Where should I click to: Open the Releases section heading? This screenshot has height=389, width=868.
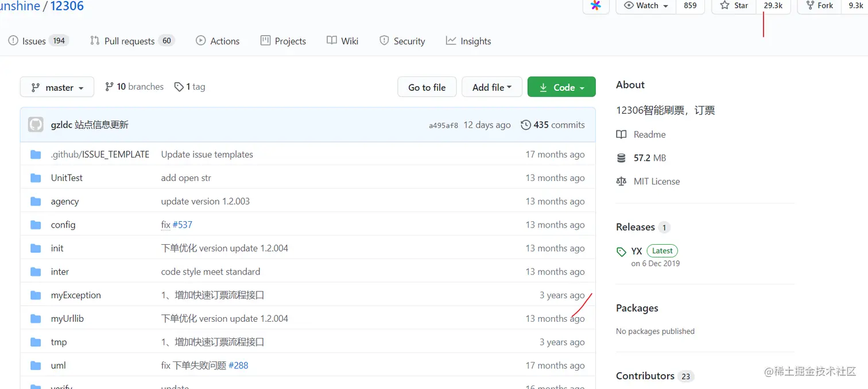[x=635, y=227]
